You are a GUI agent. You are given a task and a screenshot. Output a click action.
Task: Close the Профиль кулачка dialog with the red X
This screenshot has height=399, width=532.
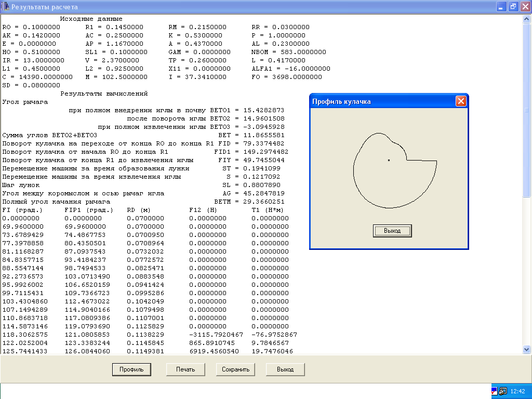460,101
